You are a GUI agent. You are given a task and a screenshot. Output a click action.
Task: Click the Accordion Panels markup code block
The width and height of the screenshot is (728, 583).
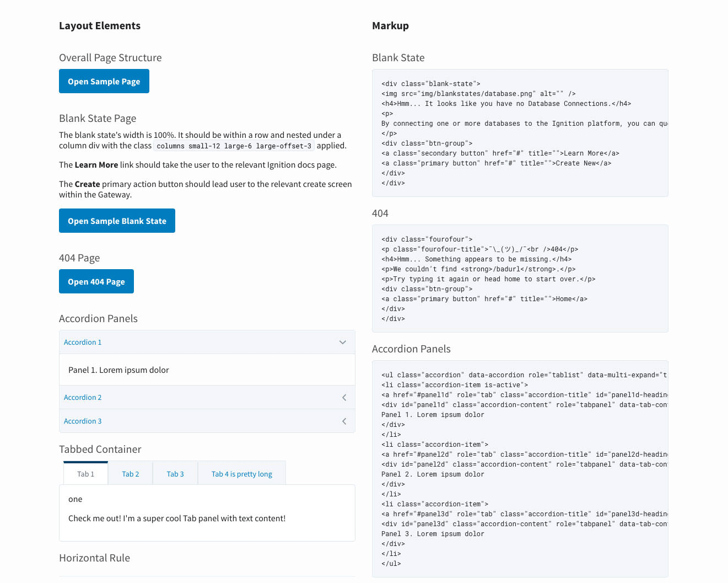[520, 469]
